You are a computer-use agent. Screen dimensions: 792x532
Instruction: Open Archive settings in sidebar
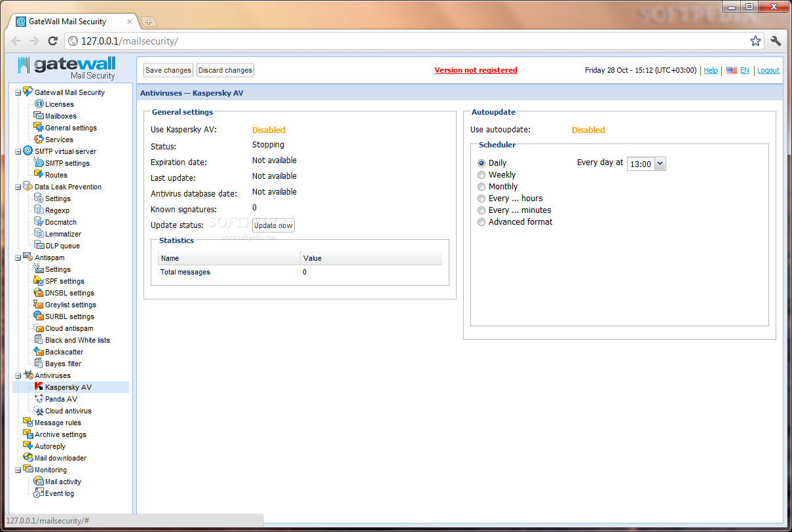tap(60, 434)
